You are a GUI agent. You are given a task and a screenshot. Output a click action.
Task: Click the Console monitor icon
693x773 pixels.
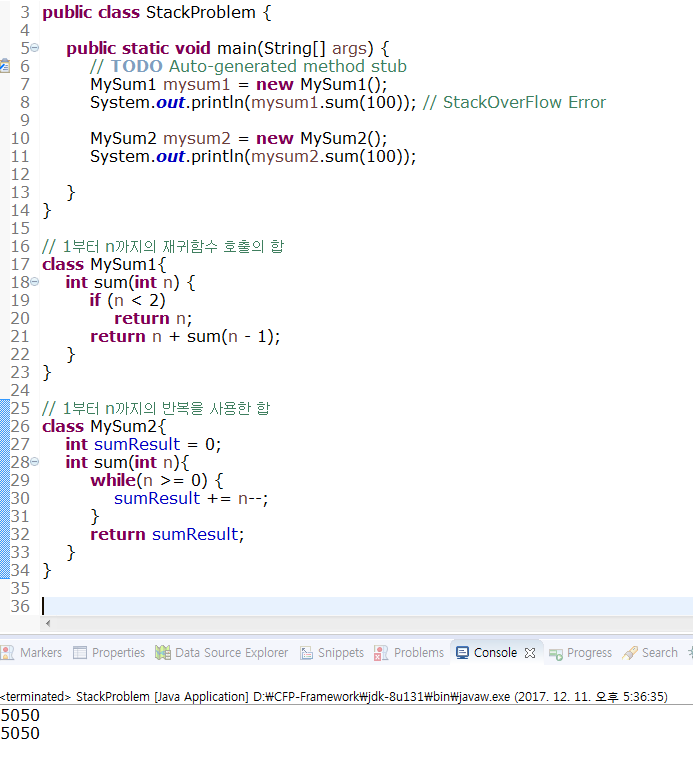pyautogui.click(x=462, y=653)
